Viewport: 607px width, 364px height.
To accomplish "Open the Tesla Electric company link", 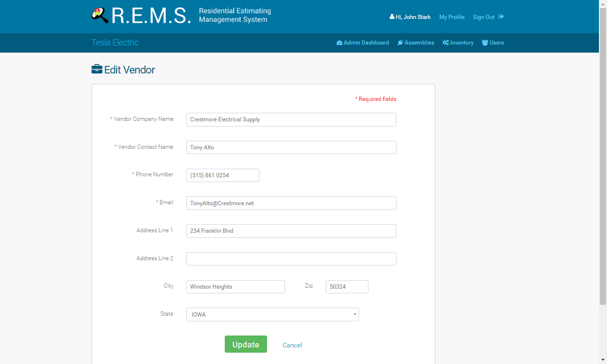I will (x=115, y=43).
